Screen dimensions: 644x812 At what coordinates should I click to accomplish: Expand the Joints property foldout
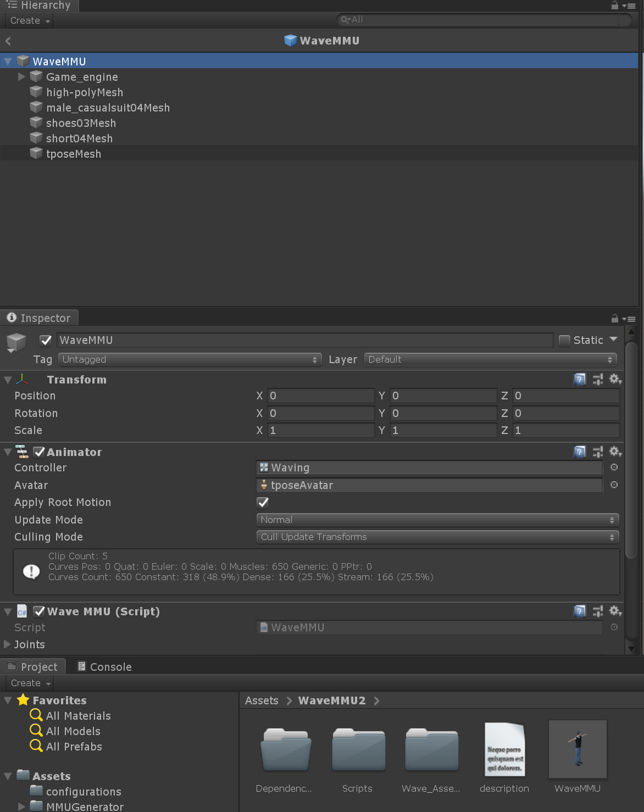[8, 644]
